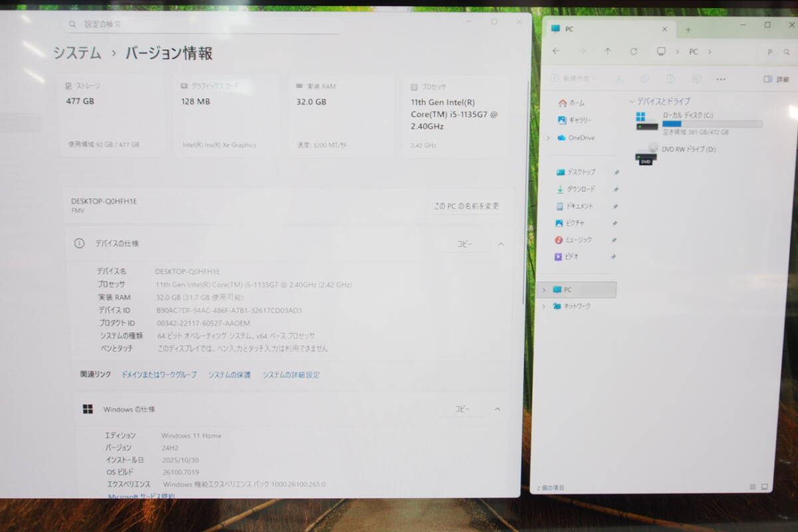Select the ギャラリー icon in the sidebar
This screenshot has height=532, width=798.
pos(575,120)
